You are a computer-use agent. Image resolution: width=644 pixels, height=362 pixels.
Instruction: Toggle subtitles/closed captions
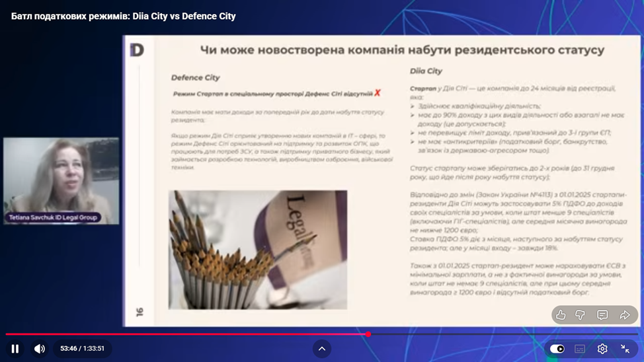point(580,349)
